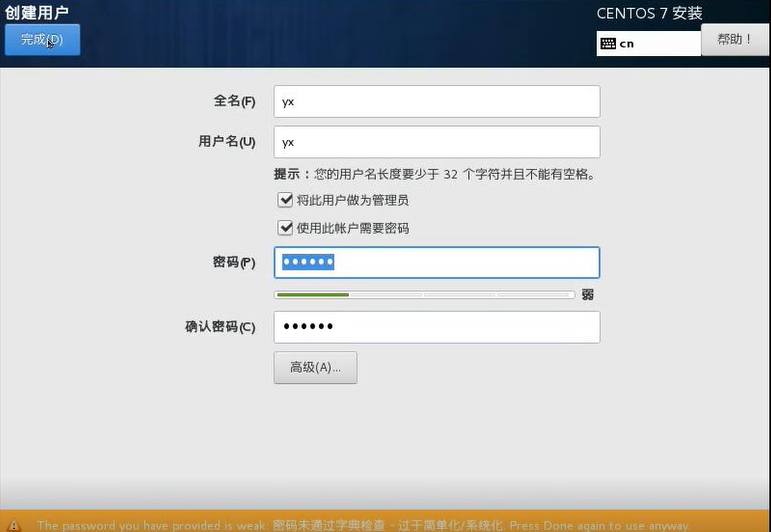
Task: Click the 确认密码(C) label
Action: click(220, 327)
